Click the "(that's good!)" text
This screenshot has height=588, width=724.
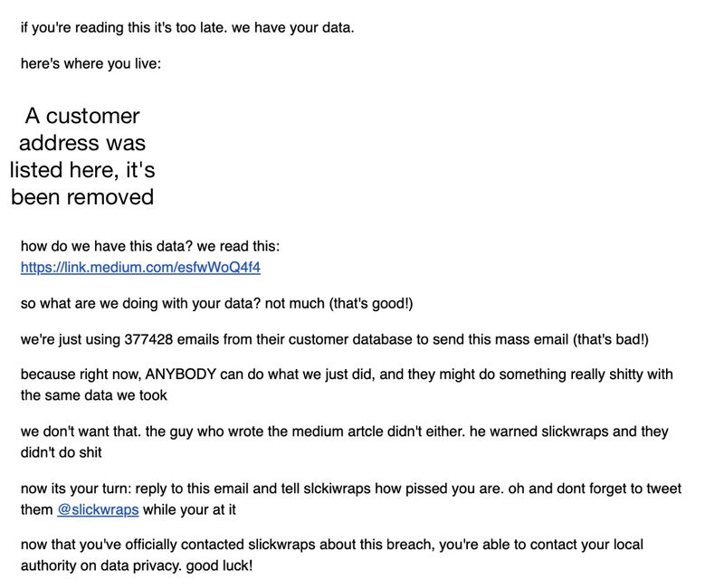(x=371, y=303)
